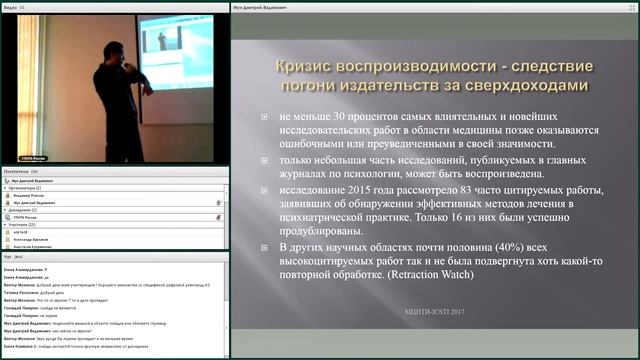Click the chat message 'как сейчас со звуком?'
The image size is (640, 360).
pyautogui.click(x=48, y=331)
